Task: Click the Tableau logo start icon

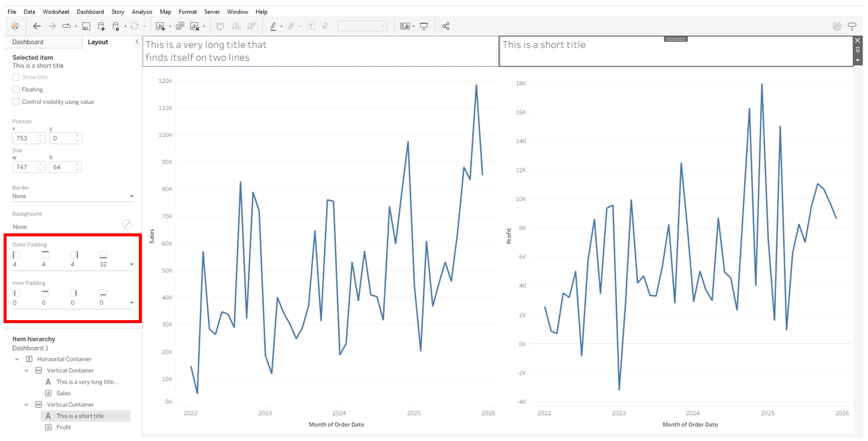Action: (15, 26)
